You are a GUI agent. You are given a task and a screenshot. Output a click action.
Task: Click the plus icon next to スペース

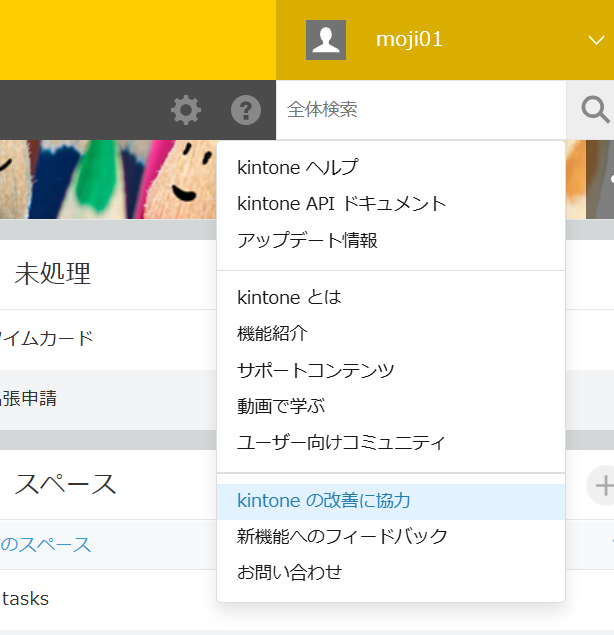click(603, 485)
